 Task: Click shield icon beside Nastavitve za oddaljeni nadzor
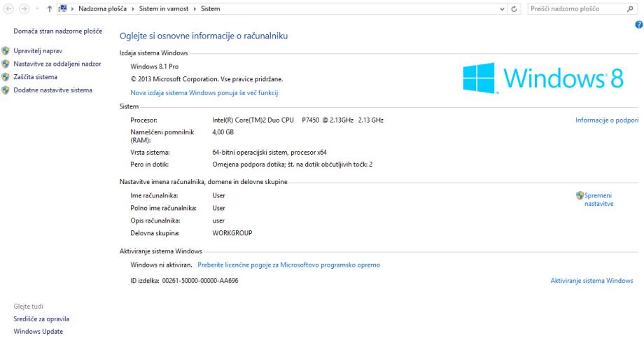(x=6, y=64)
